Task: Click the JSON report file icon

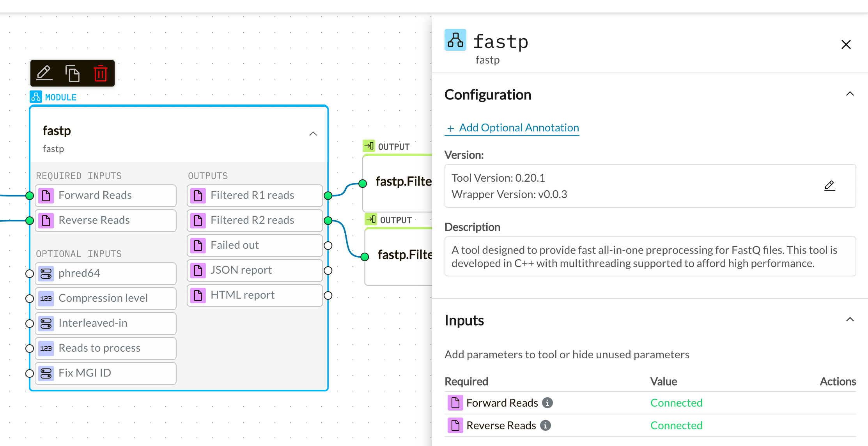Action: point(198,270)
